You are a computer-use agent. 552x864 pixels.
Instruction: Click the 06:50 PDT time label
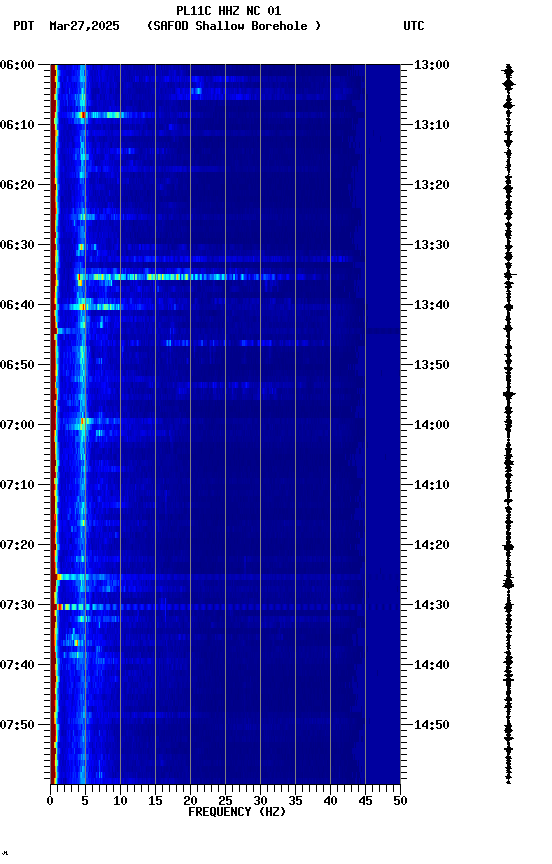tap(17, 365)
